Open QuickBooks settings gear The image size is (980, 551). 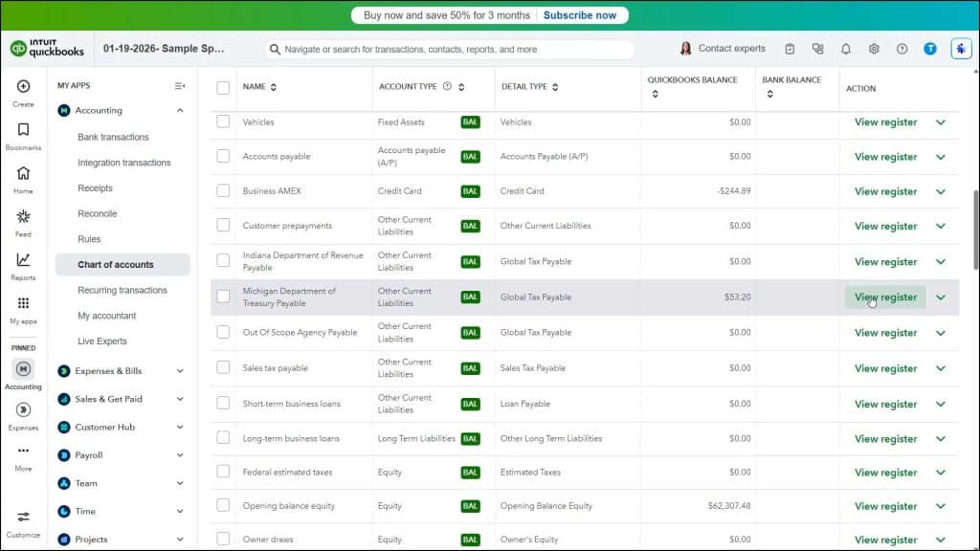tap(874, 48)
